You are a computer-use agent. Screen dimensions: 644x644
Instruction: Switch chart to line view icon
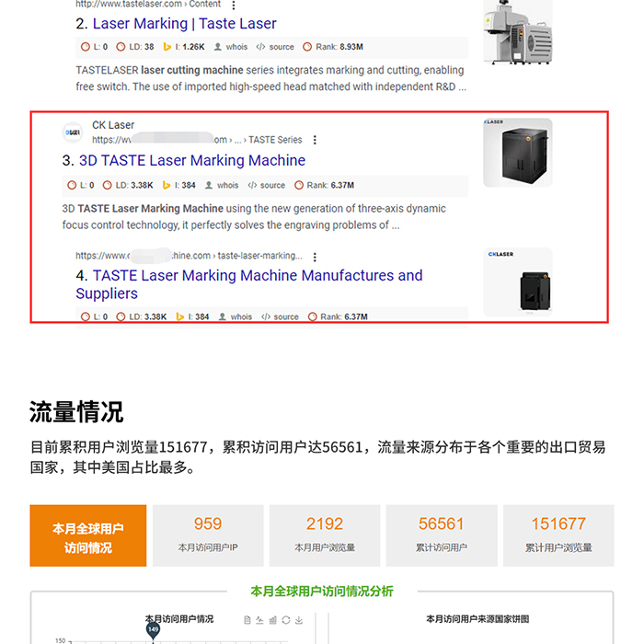259,620
